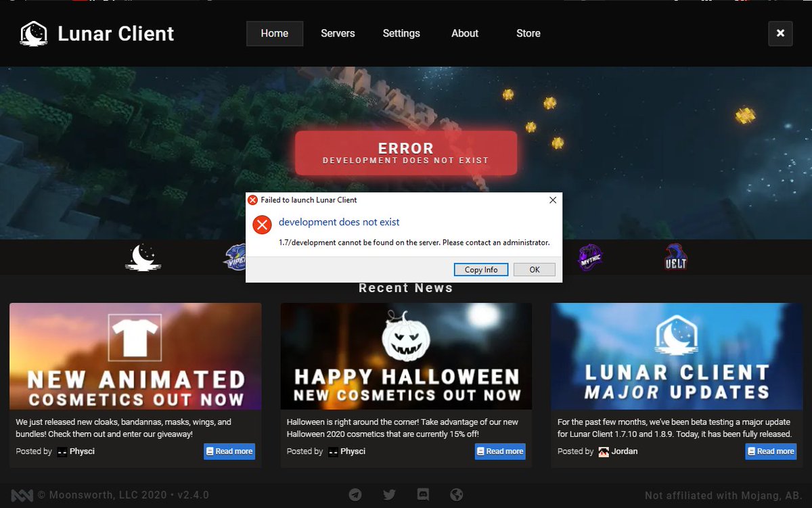Open the About page
Viewport: 812px width, 508px height.
point(465,33)
